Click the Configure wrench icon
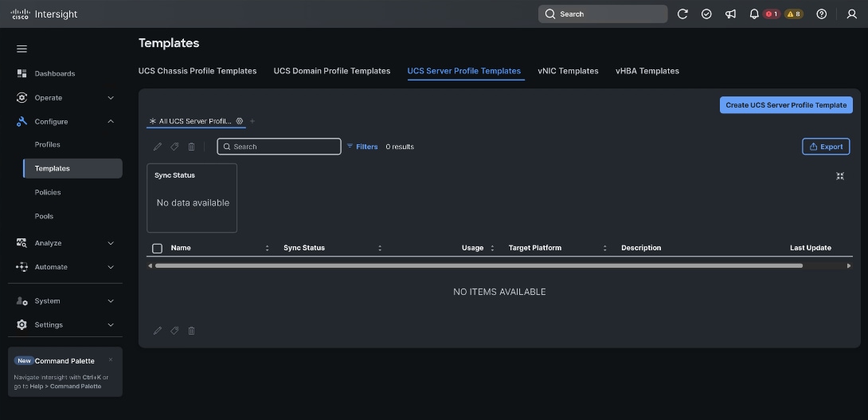Image resolution: width=868 pixels, height=420 pixels. point(22,121)
